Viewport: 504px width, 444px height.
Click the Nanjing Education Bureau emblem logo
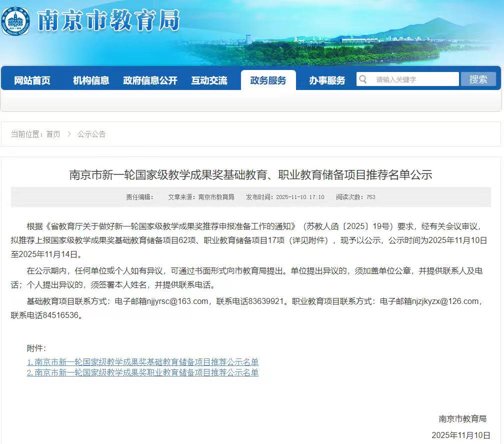(x=15, y=20)
